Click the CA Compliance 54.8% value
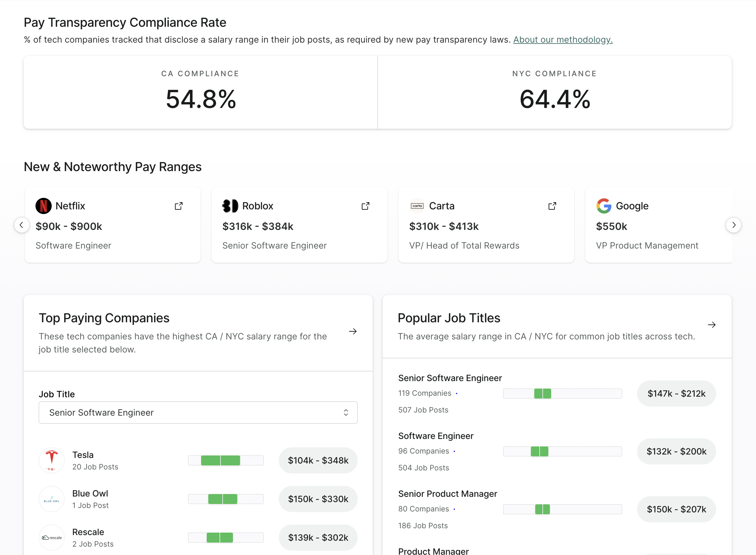Image resolution: width=756 pixels, height=555 pixels. click(x=201, y=99)
